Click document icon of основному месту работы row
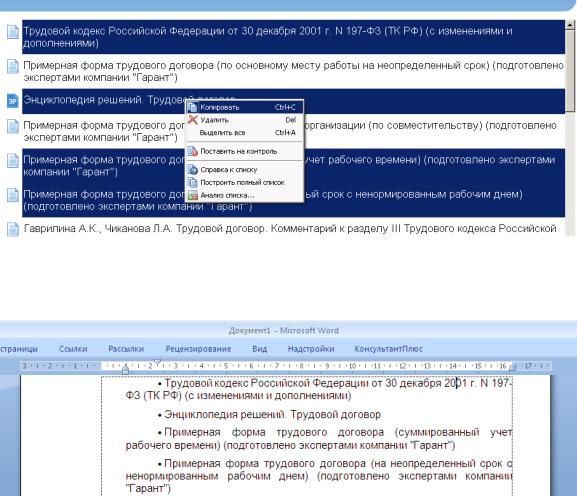The width and height of the screenshot is (577, 496). (13, 66)
